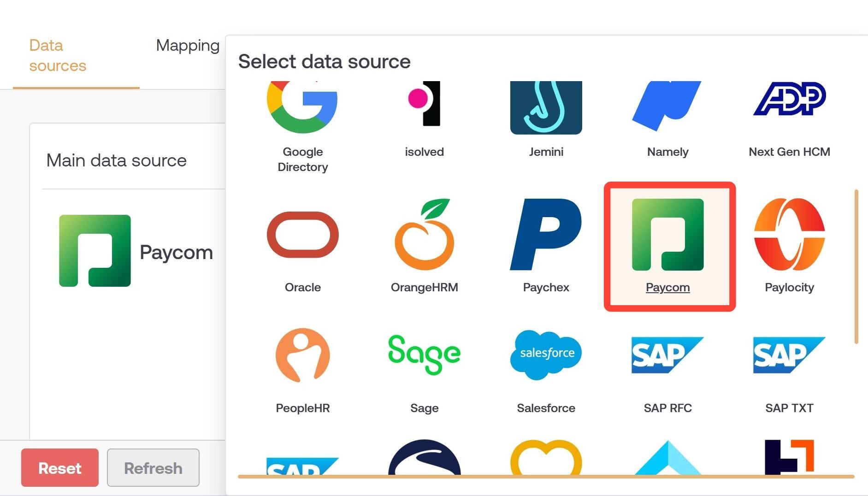Viewport: 868px width, 496px height.
Task: Select the Salesforce cloud icon
Action: [546, 355]
